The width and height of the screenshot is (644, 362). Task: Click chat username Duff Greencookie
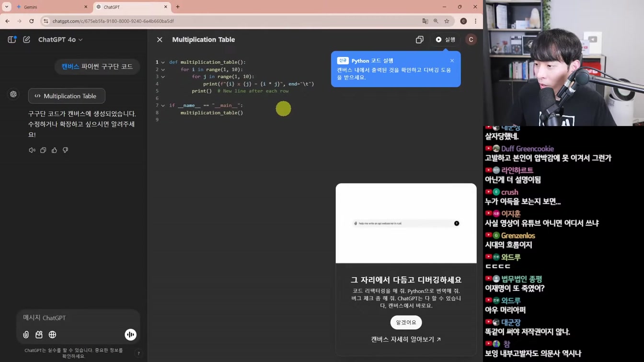[528, 149]
